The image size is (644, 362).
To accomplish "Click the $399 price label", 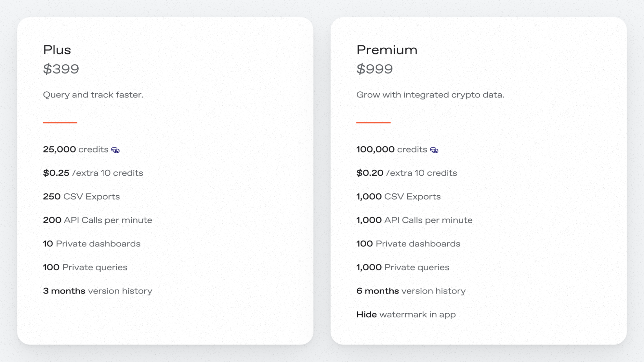I will (x=61, y=69).
